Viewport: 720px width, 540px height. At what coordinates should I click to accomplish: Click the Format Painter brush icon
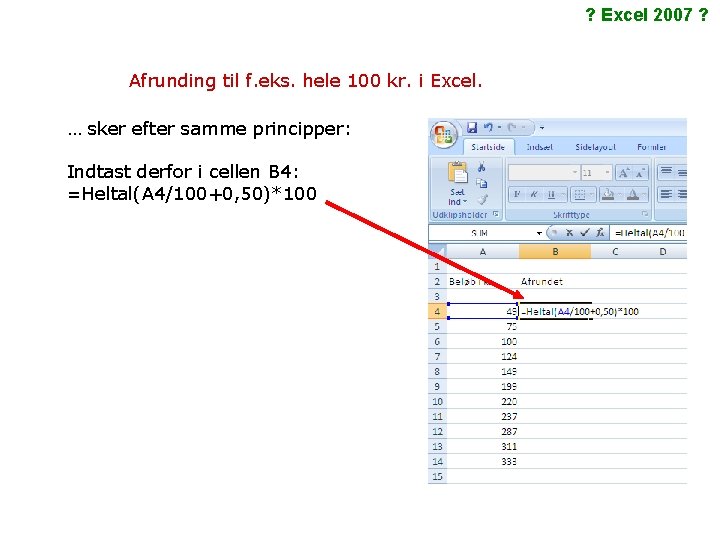482,200
